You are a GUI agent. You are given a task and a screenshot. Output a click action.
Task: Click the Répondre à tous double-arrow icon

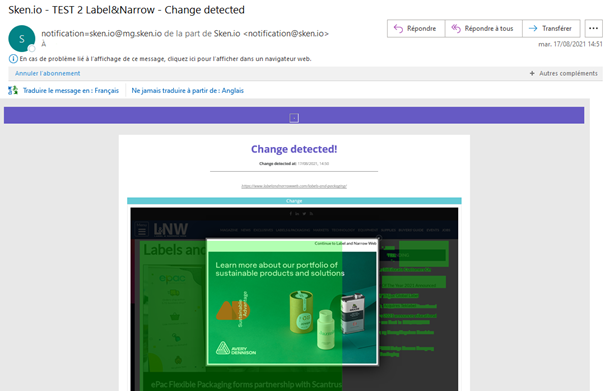pyautogui.click(x=456, y=29)
